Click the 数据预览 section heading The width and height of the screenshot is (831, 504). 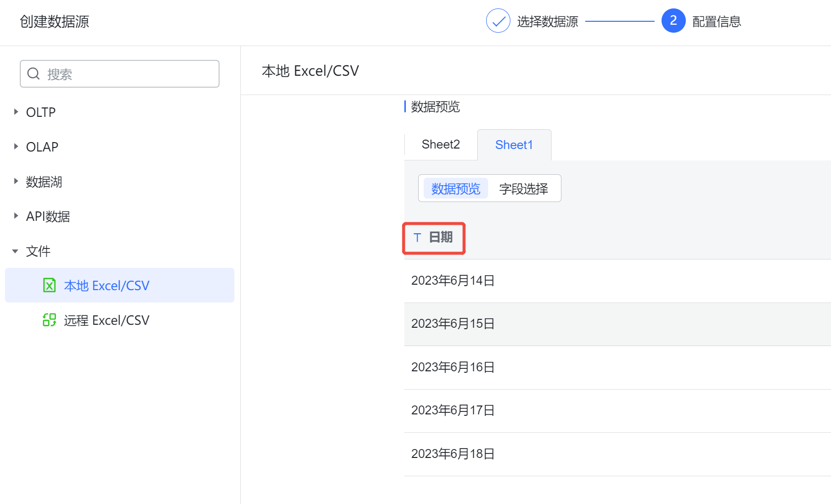[x=435, y=106]
